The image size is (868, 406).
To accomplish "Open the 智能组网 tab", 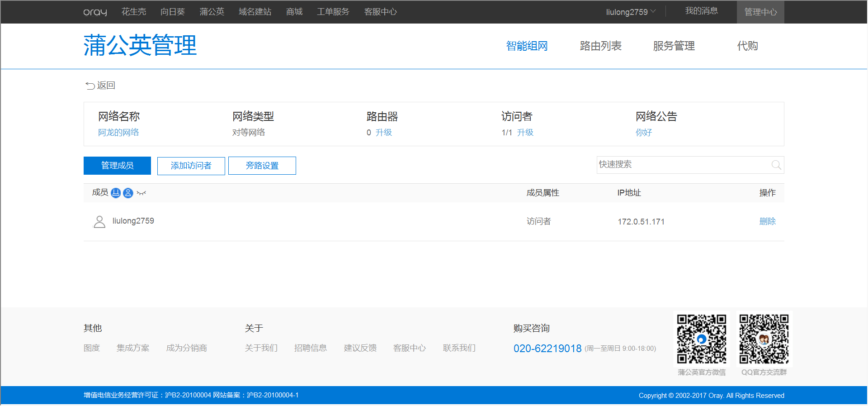I will [527, 46].
